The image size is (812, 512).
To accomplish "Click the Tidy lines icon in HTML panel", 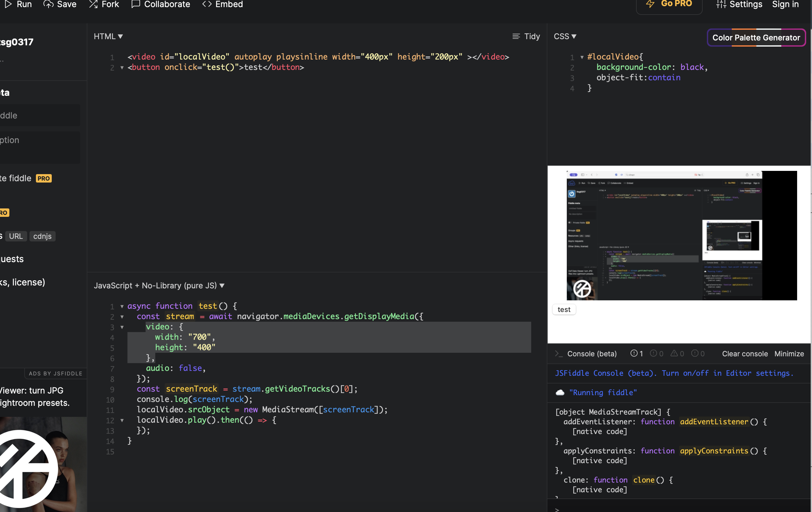I will [516, 37].
